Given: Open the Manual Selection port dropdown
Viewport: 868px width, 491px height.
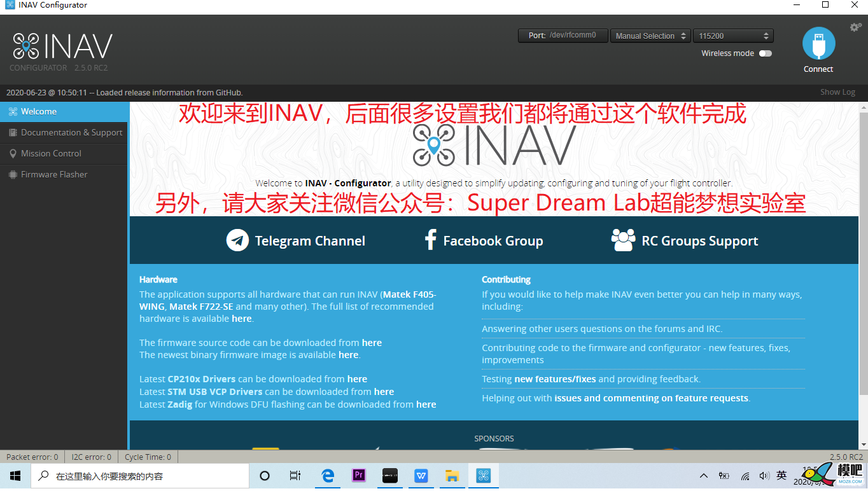Looking at the screenshot, I should (650, 36).
